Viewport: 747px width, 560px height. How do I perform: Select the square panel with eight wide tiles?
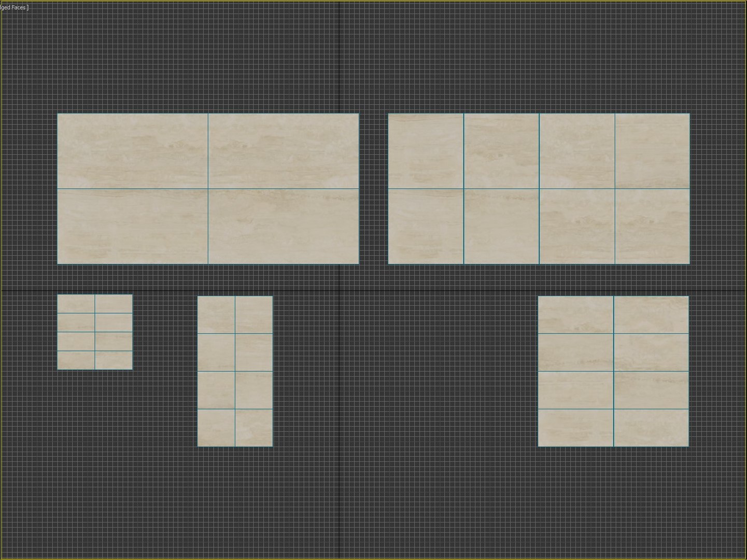614,371
